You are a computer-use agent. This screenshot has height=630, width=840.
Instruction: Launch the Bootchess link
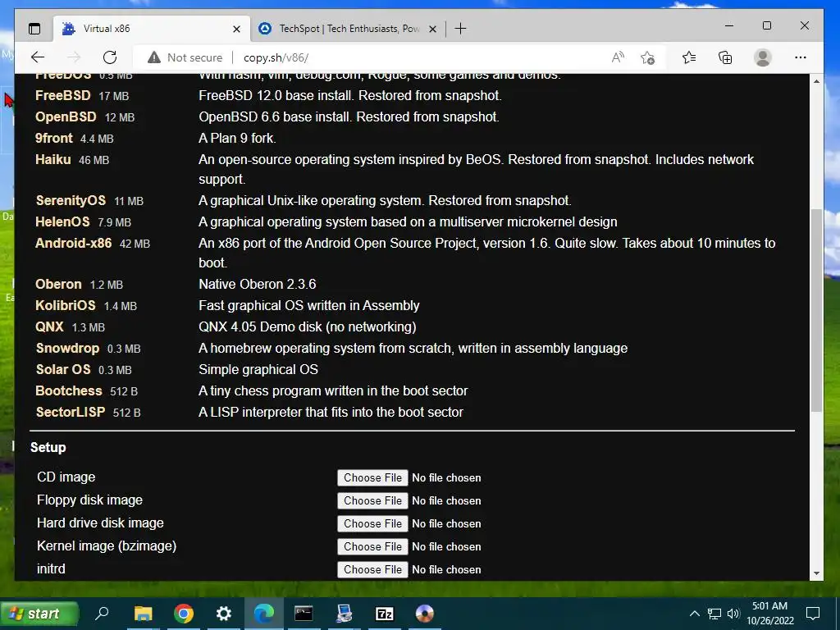69,391
